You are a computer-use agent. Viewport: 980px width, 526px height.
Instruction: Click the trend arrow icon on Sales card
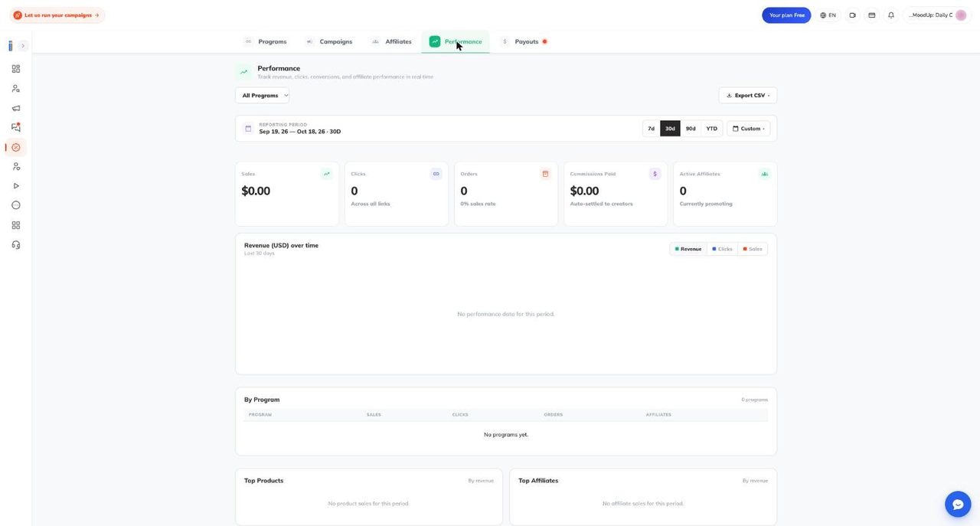pos(326,174)
